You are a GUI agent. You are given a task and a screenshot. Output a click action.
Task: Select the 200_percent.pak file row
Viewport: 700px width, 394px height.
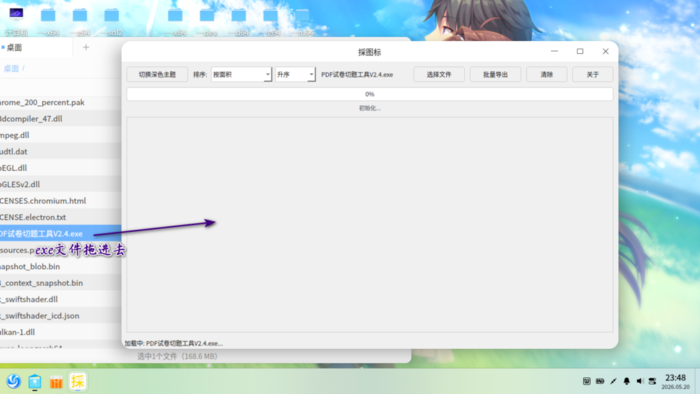point(60,102)
